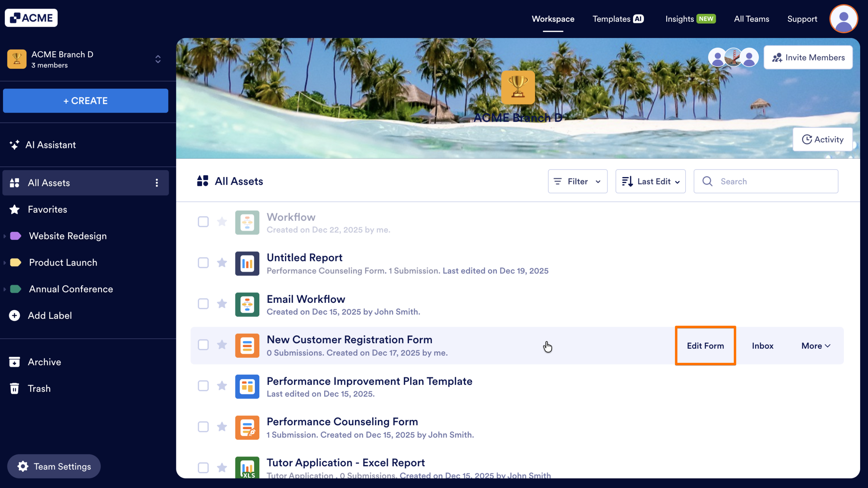868x488 pixels.
Task: Favorite the Performance Counseling Form star
Action: click(x=222, y=427)
